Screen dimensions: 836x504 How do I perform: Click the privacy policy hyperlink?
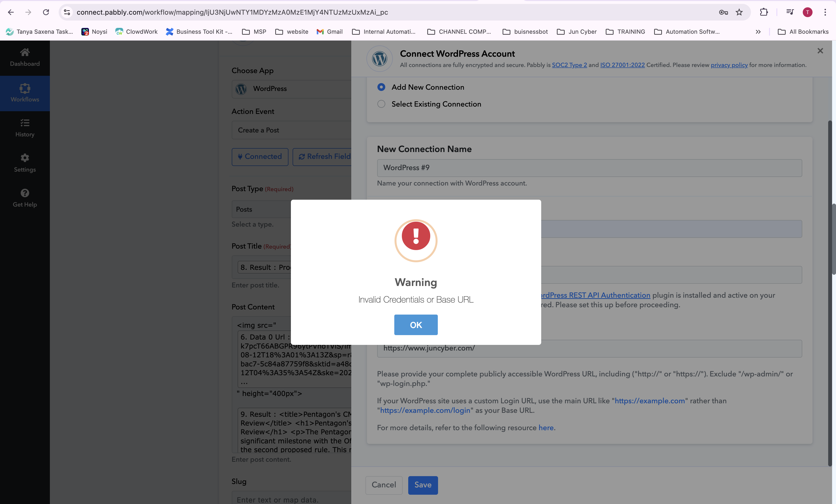tap(729, 65)
